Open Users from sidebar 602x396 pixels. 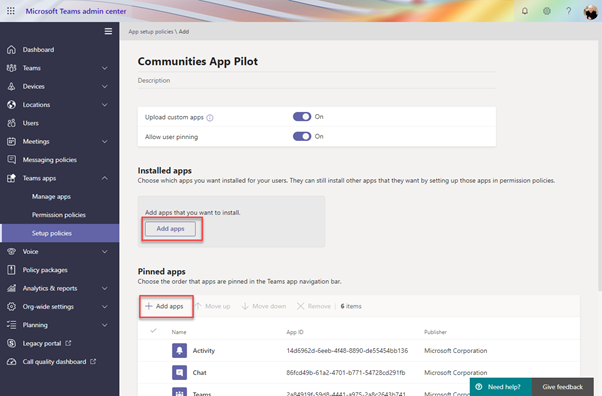(30, 123)
